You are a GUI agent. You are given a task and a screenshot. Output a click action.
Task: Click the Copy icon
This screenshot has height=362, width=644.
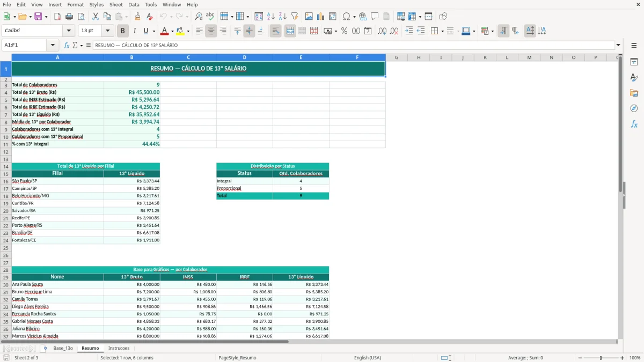[107, 17]
